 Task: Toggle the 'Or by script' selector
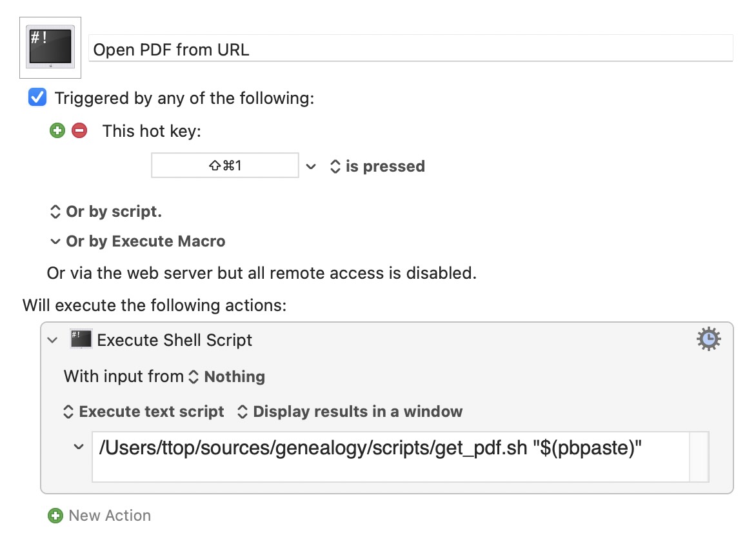[106, 212]
